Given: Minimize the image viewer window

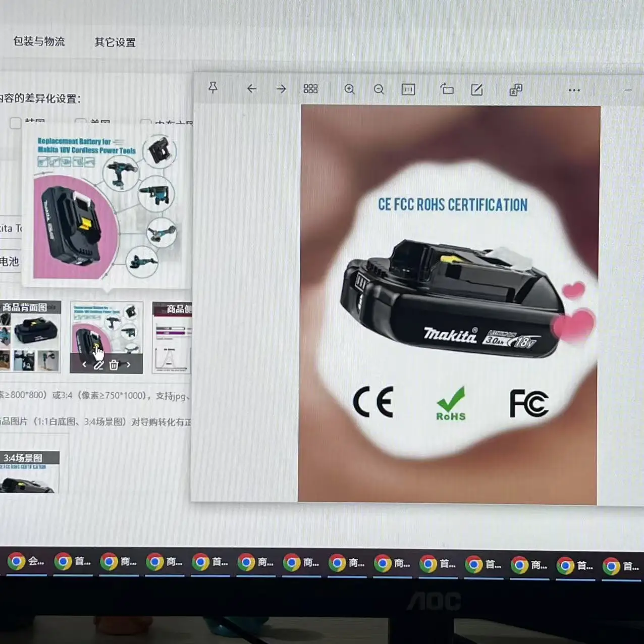Looking at the screenshot, I should 628,90.
